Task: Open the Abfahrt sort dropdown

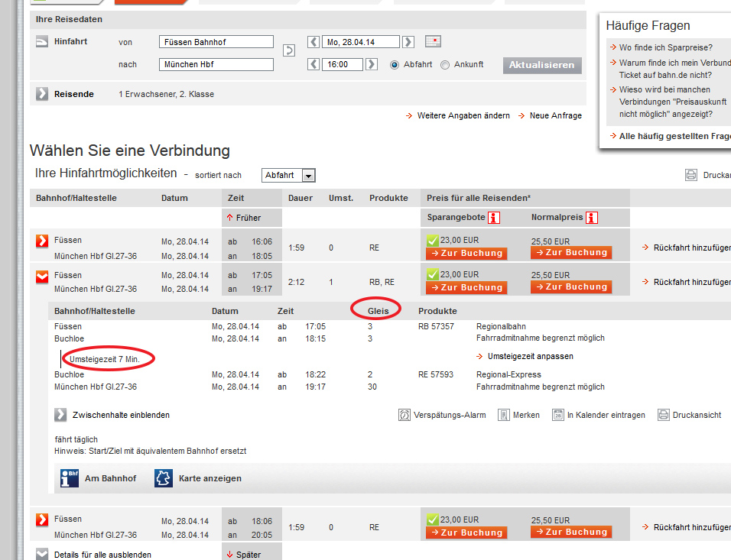Action: 288,175
